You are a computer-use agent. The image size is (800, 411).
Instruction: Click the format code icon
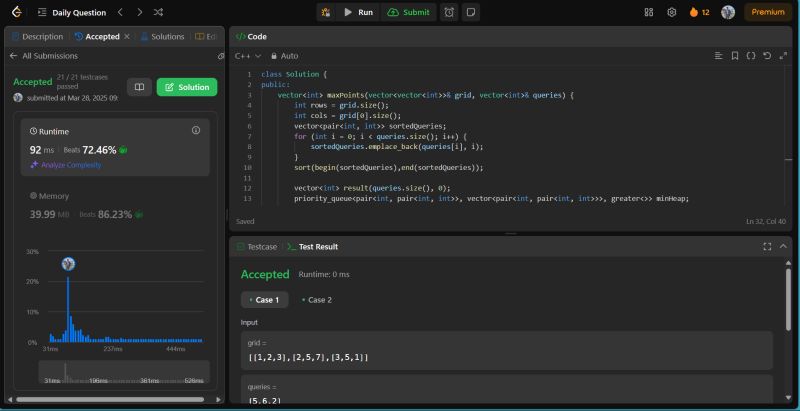coord(719,56)
